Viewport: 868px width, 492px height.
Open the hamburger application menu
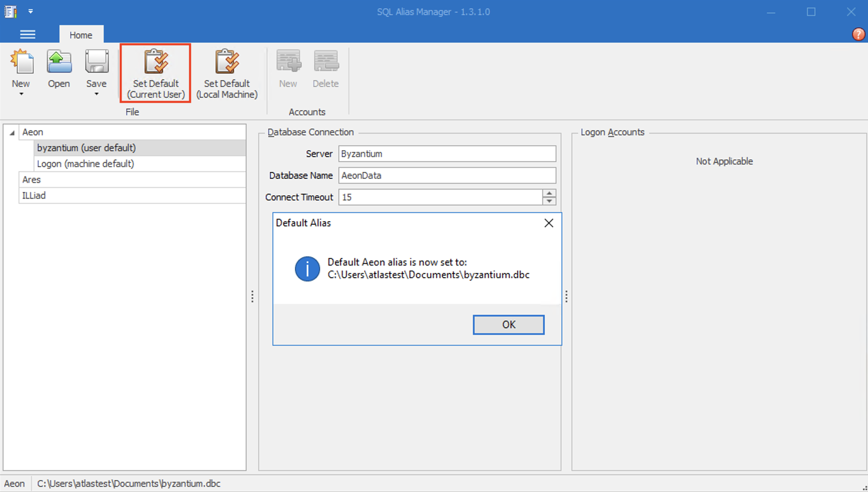[28, 34]
